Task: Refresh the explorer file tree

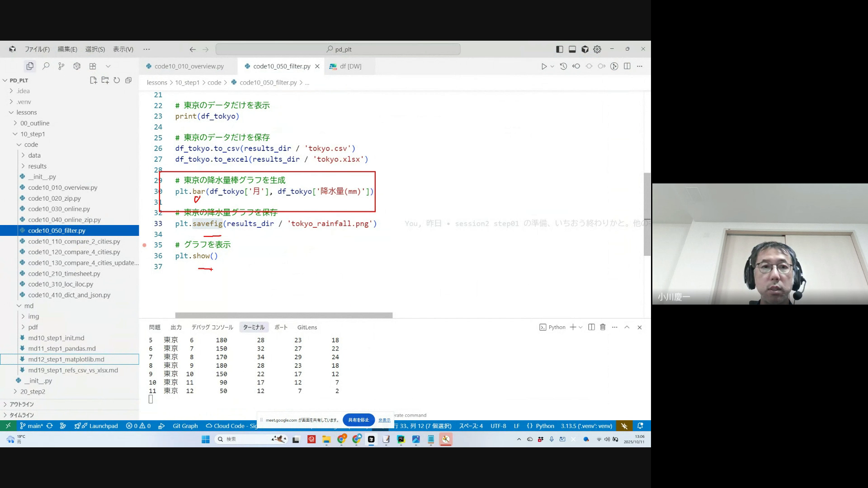Action: coord(117,80)
